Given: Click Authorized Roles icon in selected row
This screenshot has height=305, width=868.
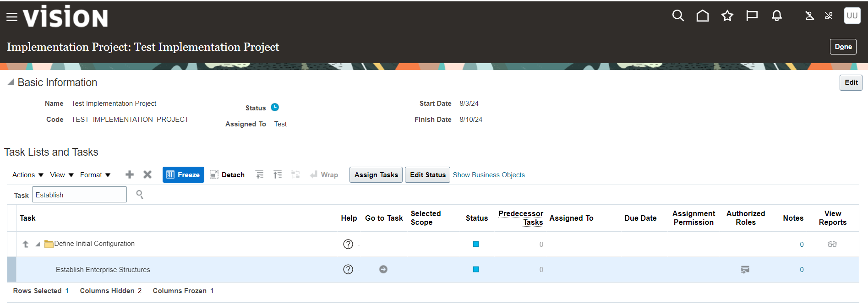Looking at the screenshot, I should [745, 269].
